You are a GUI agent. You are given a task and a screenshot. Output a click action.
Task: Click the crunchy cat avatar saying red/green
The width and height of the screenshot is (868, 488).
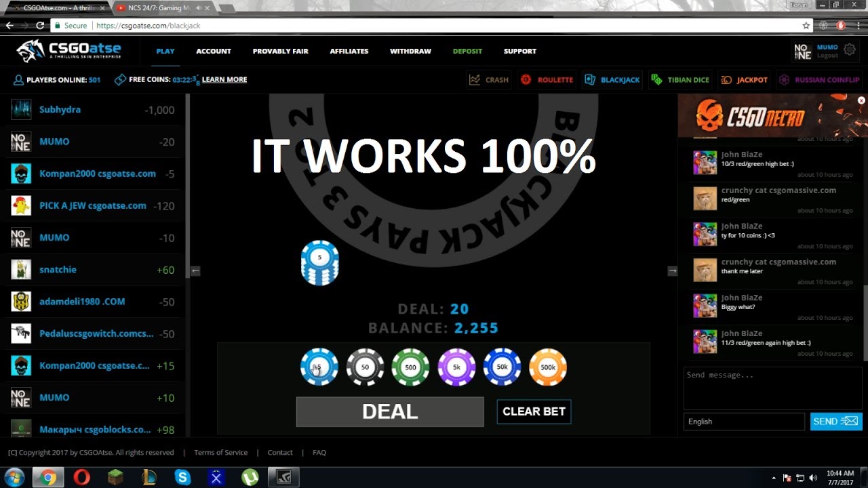(x=705, y=199)
